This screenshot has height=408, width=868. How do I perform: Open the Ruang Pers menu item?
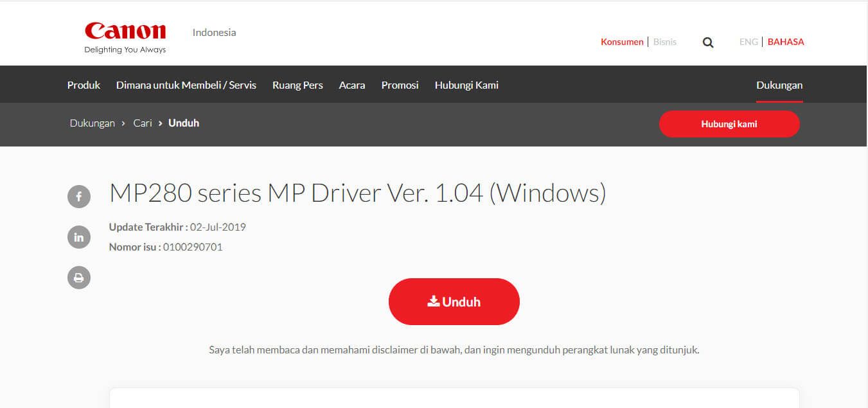tap(297, 85)
